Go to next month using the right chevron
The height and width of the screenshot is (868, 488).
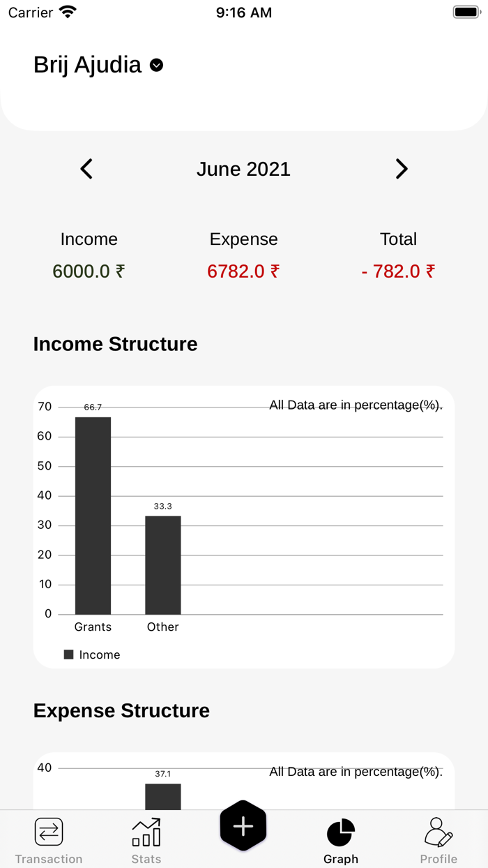401,169
